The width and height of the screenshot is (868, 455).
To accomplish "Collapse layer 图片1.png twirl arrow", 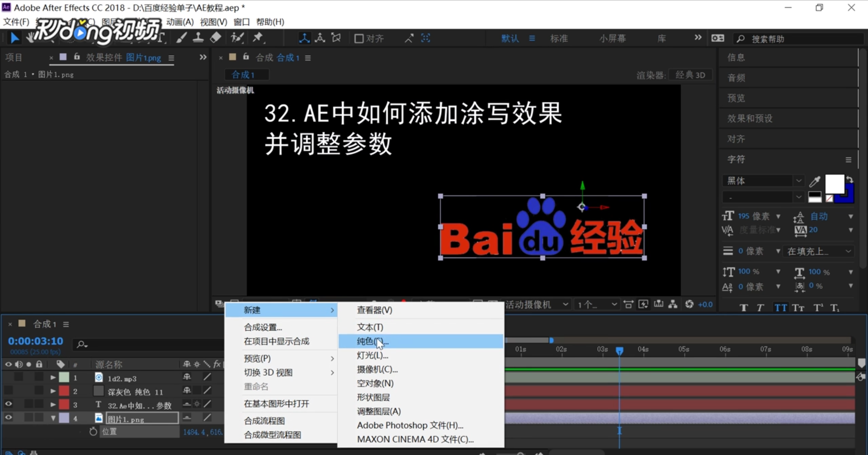I will (53, 418).
